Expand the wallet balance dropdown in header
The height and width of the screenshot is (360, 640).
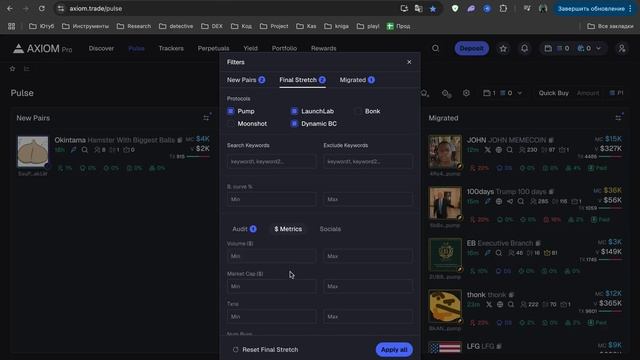click(x=598, y=49)
